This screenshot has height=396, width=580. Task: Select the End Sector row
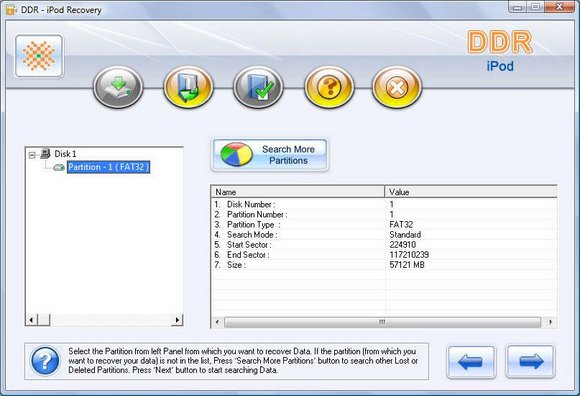(x=384, y=255)
